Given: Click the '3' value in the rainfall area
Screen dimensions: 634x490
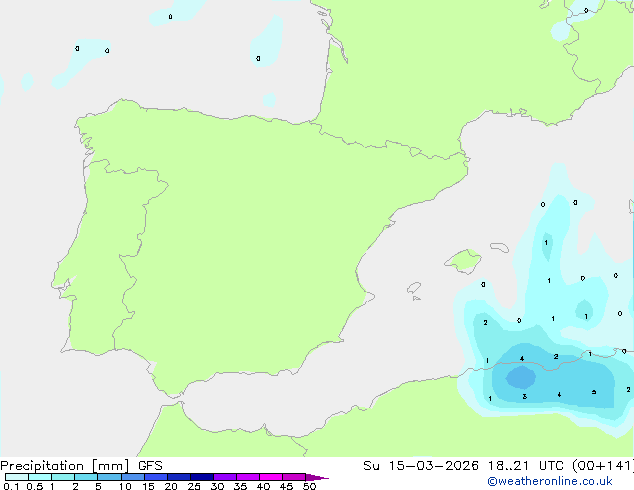Looking at the screenshot, I should point(524,396).
